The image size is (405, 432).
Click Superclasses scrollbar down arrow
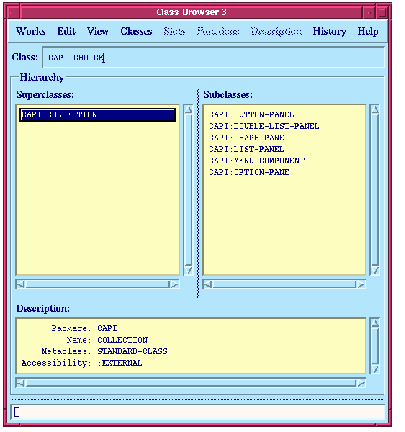pyautogui.click(x=188, y=270)
